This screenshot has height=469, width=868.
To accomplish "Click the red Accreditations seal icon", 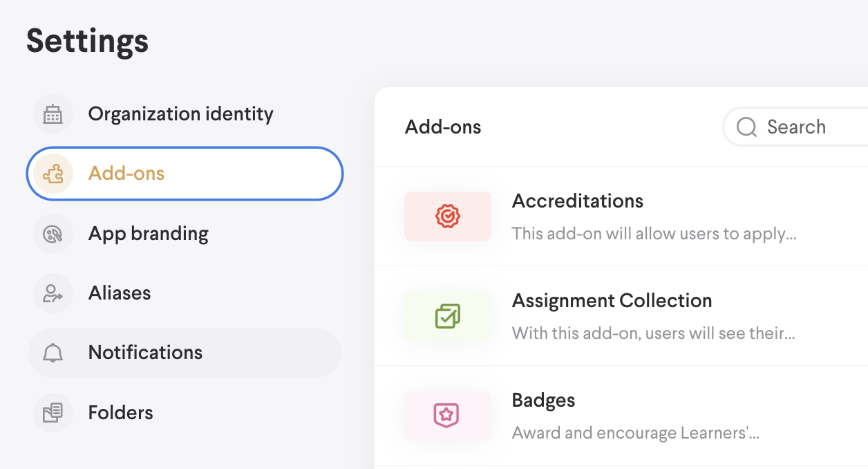I will 448,217.
